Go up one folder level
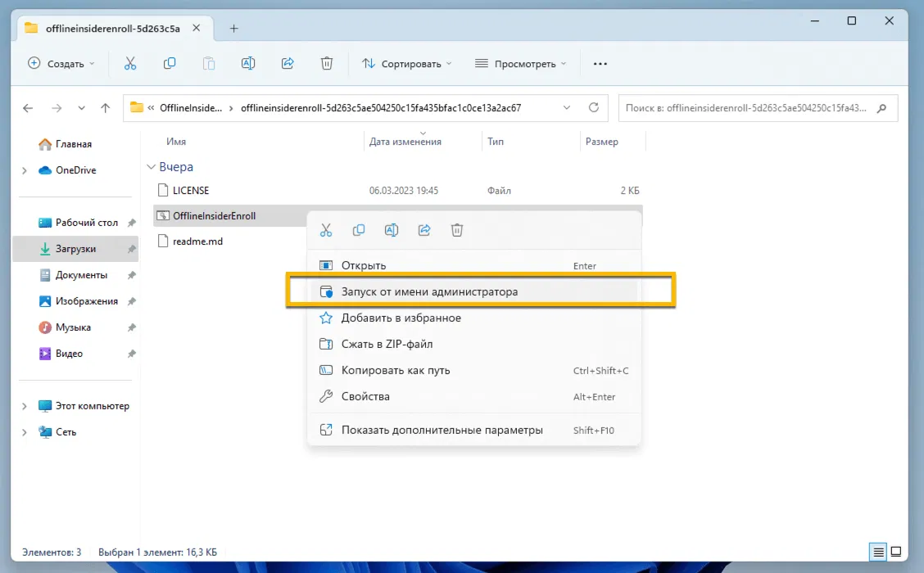924x573 pixels. (106, 108)
